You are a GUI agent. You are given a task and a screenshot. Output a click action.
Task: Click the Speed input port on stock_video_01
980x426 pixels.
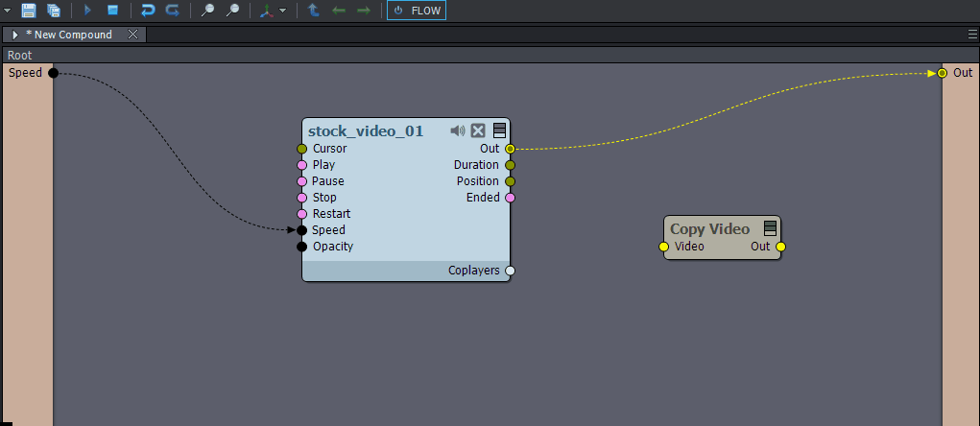(302, 230)
